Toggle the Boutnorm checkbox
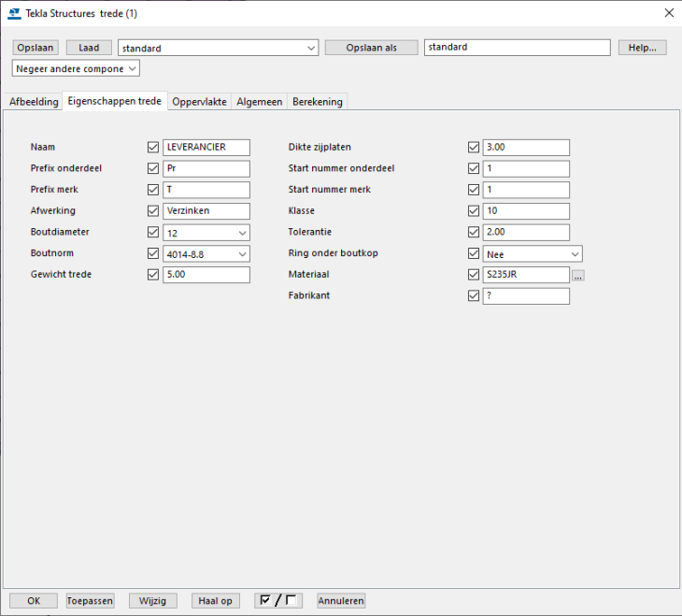This screenshot has height=616, width=682. [153, 253]
